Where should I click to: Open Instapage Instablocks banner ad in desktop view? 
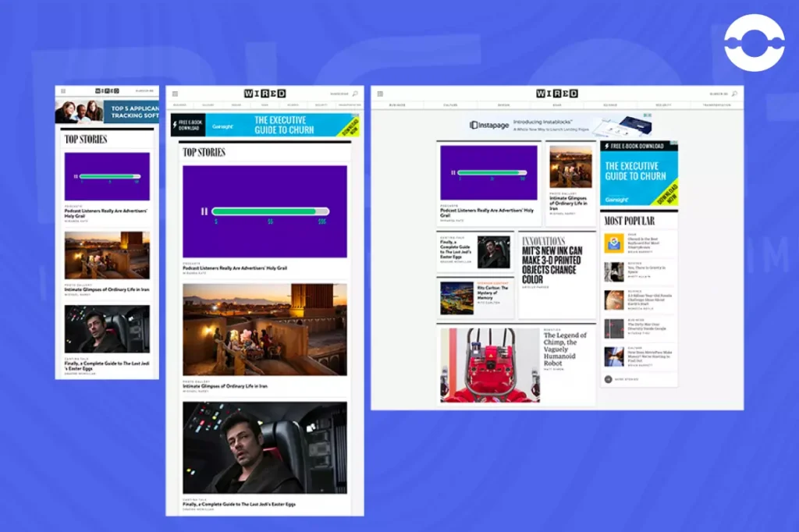560,125
